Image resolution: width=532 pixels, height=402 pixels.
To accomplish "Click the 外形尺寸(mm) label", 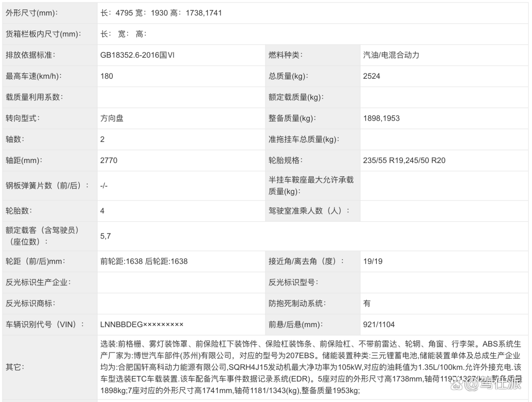I will tap(32, 13).
